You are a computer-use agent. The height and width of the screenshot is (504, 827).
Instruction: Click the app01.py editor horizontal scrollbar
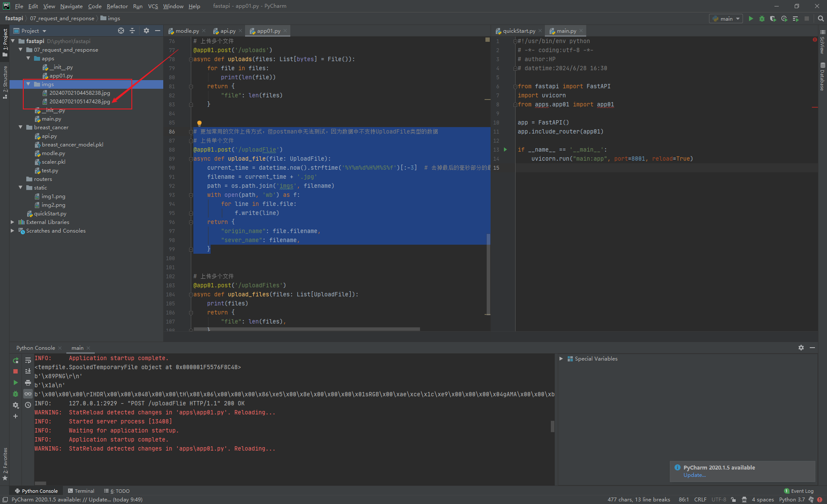tap(307, 329)
